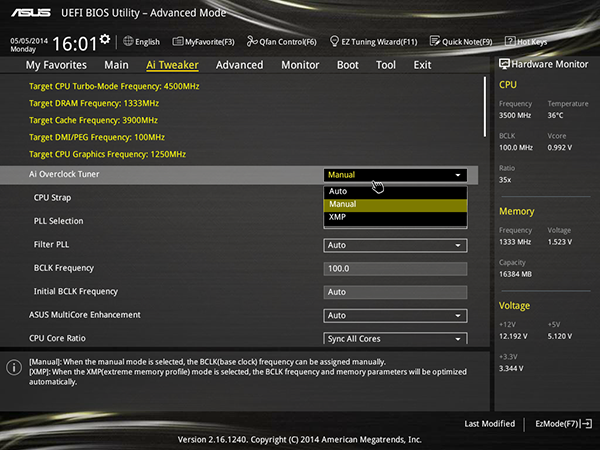
Task: Select the BCLK Frequency label
Action: pyautogui.click(x=64, y=268)
